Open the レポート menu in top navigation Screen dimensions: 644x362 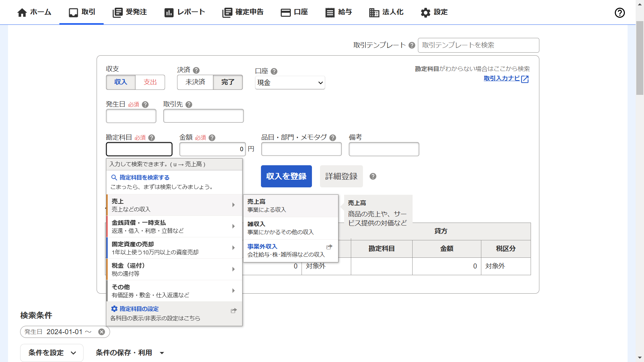point(185,12)
